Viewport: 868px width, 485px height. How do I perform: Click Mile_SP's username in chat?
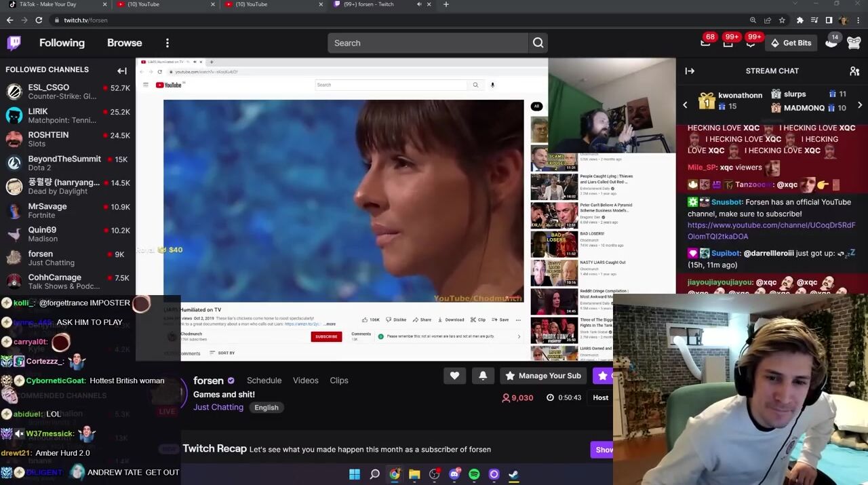(x=702, y=167)
